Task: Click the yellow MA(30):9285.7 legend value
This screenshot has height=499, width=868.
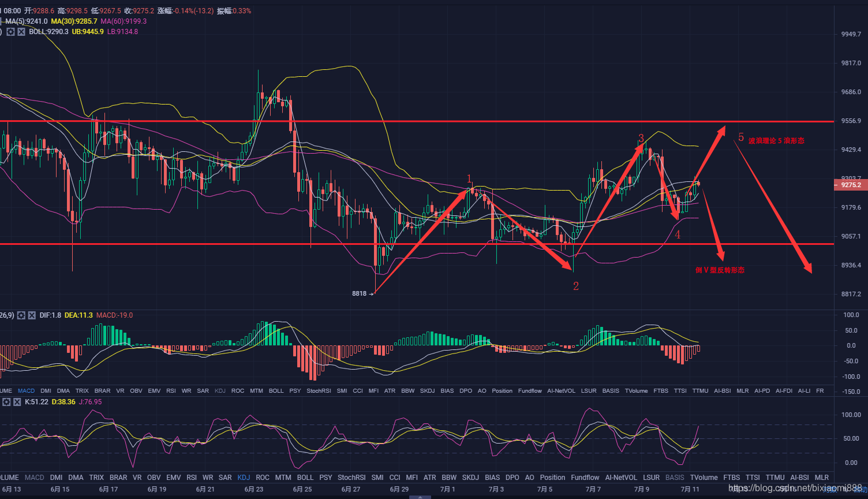Action: [x=74, y=21]
